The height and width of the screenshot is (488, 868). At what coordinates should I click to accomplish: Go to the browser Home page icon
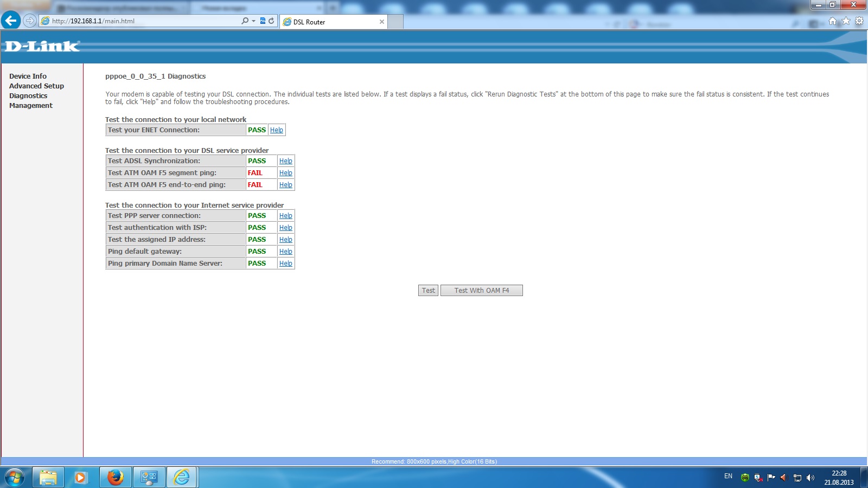[x=833, y=21]
